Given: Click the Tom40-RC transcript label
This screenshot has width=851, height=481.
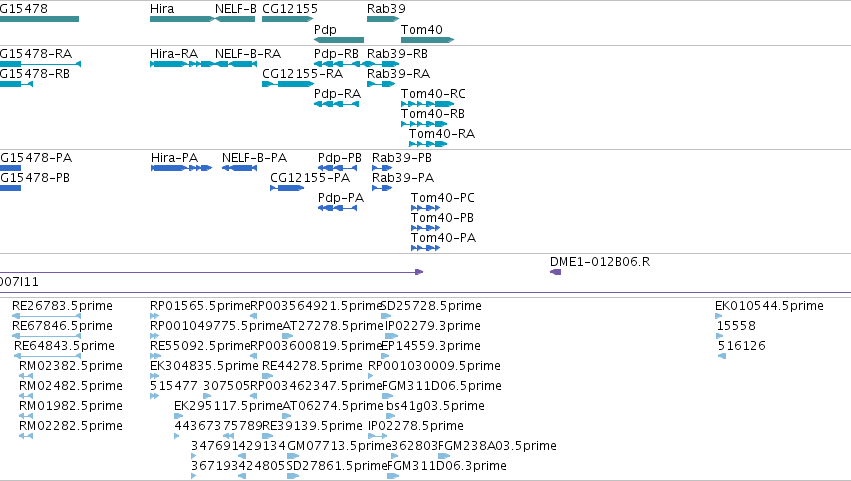Looking at the screenshot, I should click(433, 94).
